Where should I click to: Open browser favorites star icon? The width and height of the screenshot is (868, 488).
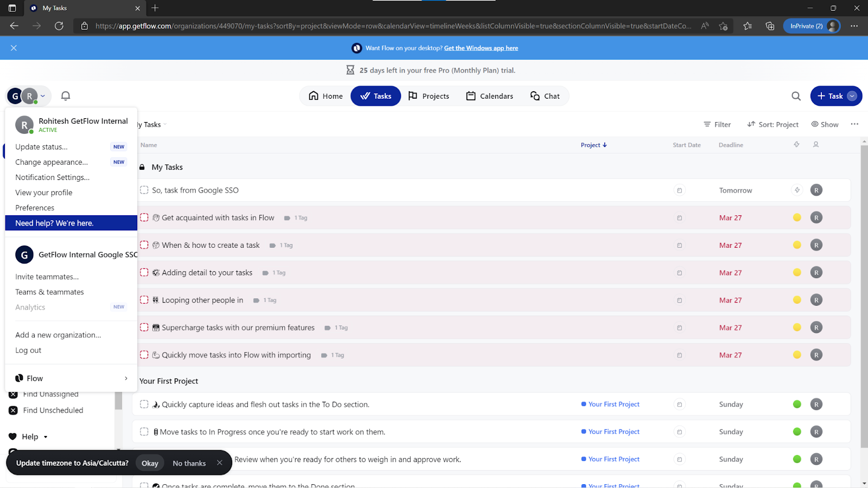(747, 25)
